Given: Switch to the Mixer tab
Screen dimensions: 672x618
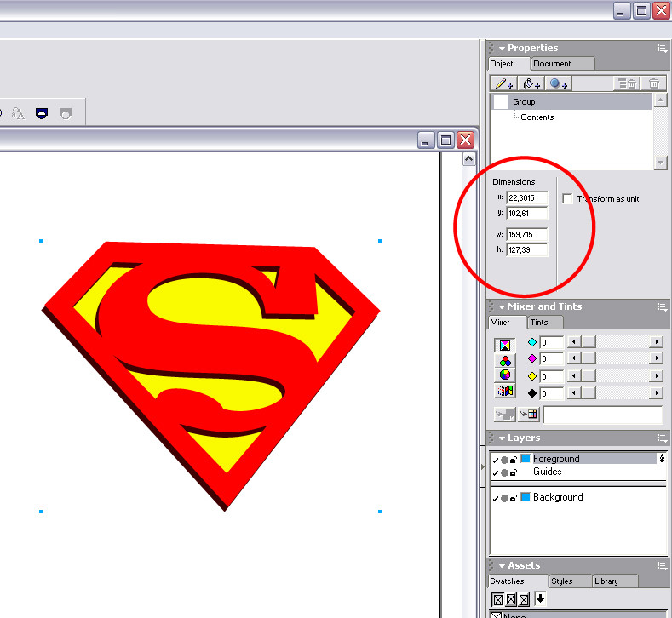Looking at the screenshot, I should pyautogui.click(x=508, y=322).
